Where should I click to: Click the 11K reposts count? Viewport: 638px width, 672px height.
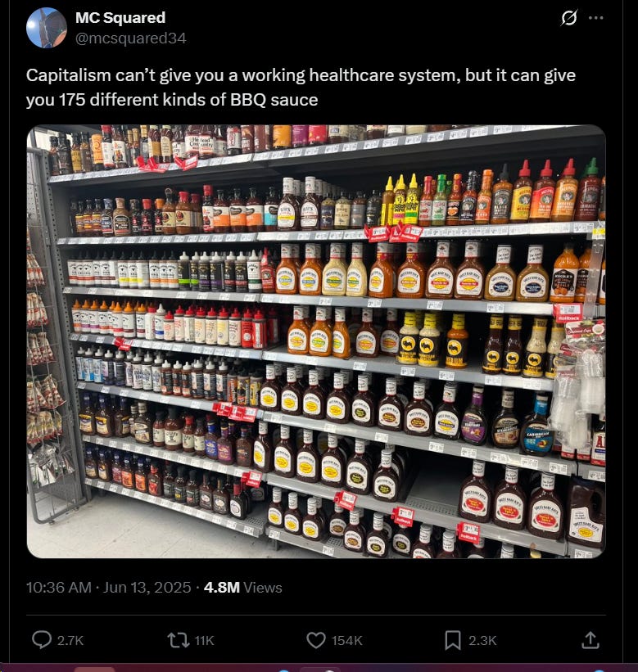204,640
